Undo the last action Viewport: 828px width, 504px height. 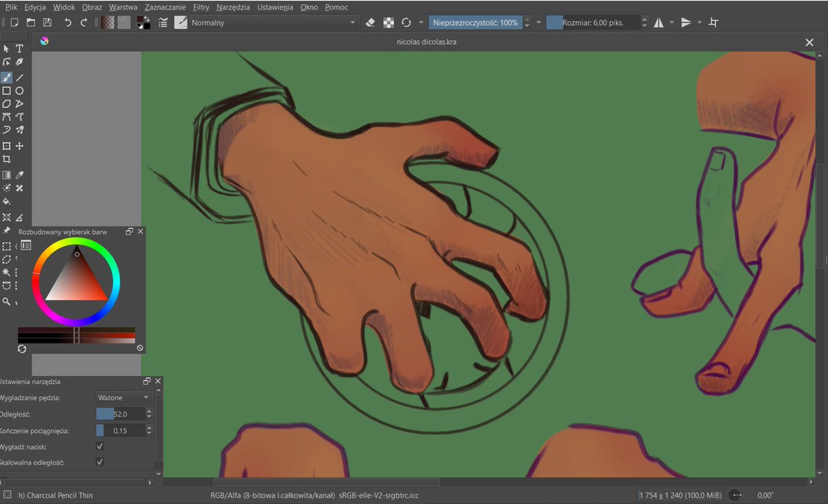(68, 23)
